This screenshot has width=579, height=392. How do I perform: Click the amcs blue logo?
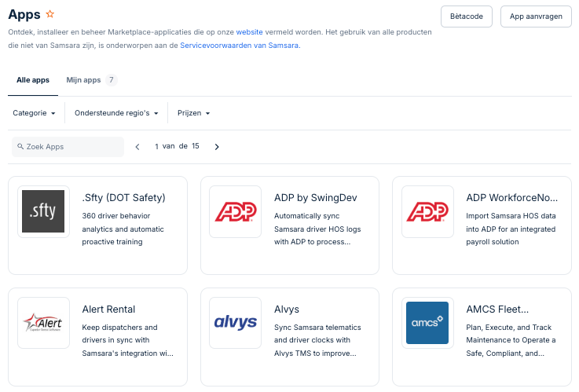click(427, 323)
